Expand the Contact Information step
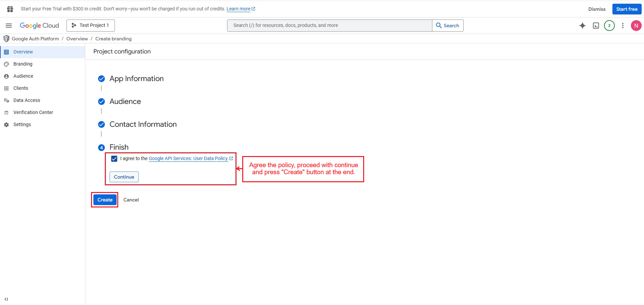 pos(143,124)
